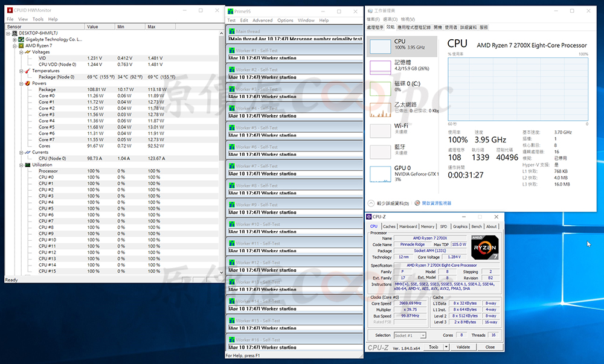The image size is (604, 364).
Task: Open the Tools dropdown arrow in CPU-Z
Action: [446, 347]
